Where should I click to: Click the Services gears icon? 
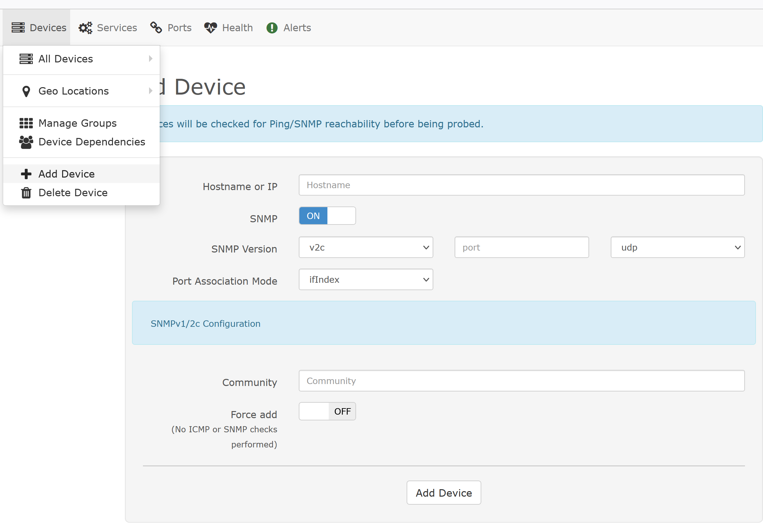[85, 28]
